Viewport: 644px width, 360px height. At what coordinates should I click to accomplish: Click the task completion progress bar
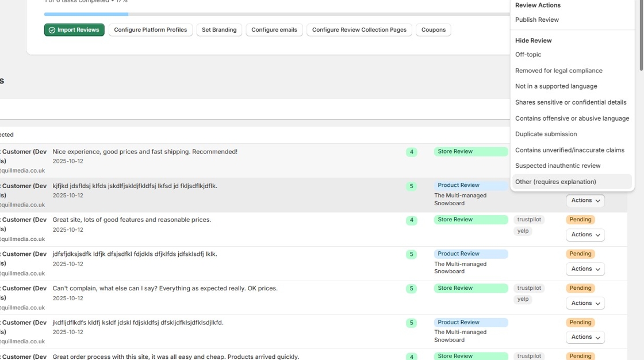point(276,14)
